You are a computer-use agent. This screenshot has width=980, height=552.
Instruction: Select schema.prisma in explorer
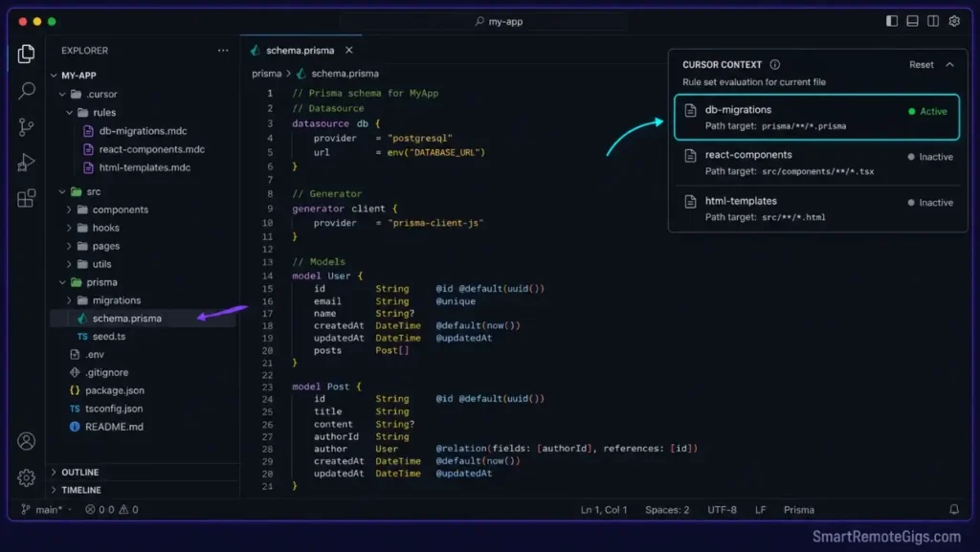click(x=143, y=319)
